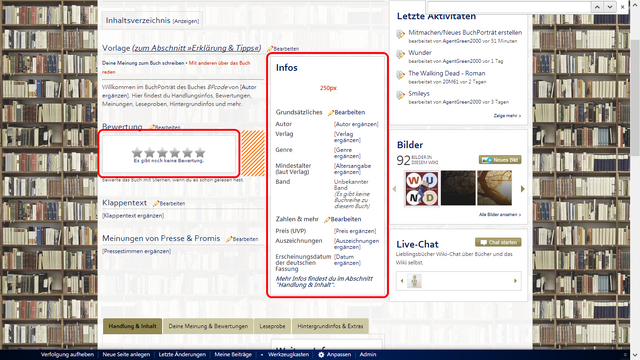Click Klappentext ergänzen placeholder
Image resolution: width=640 pixels, height=360 pixels.
(x=133, y=216)
